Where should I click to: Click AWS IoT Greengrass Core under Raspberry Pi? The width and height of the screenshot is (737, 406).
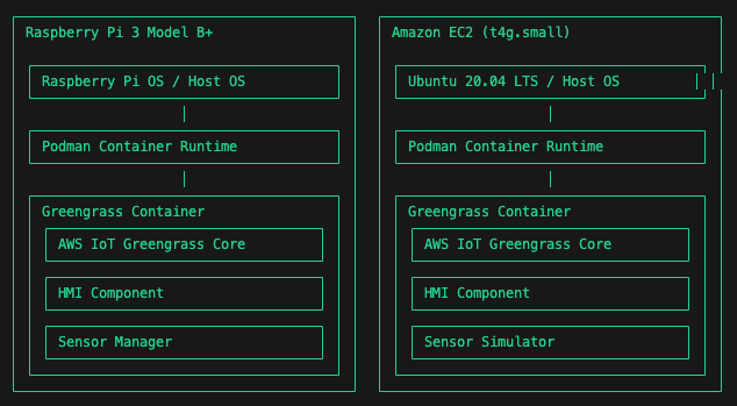184,245
